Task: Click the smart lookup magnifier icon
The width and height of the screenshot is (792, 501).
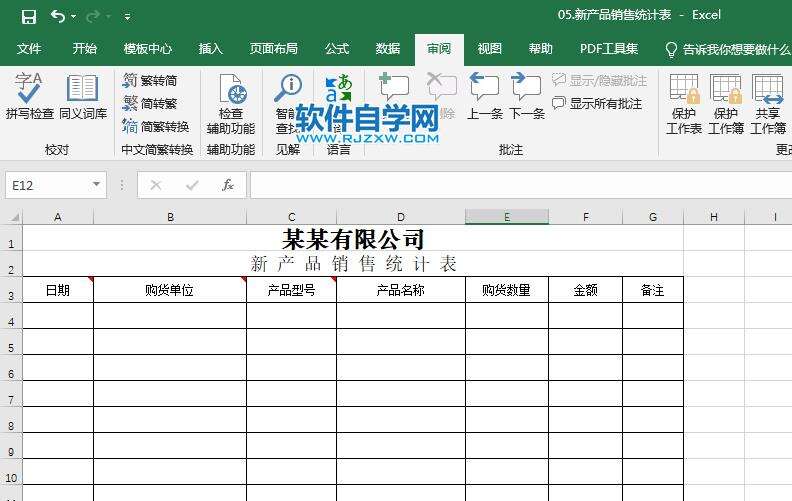Action: [x=288, y=88]
